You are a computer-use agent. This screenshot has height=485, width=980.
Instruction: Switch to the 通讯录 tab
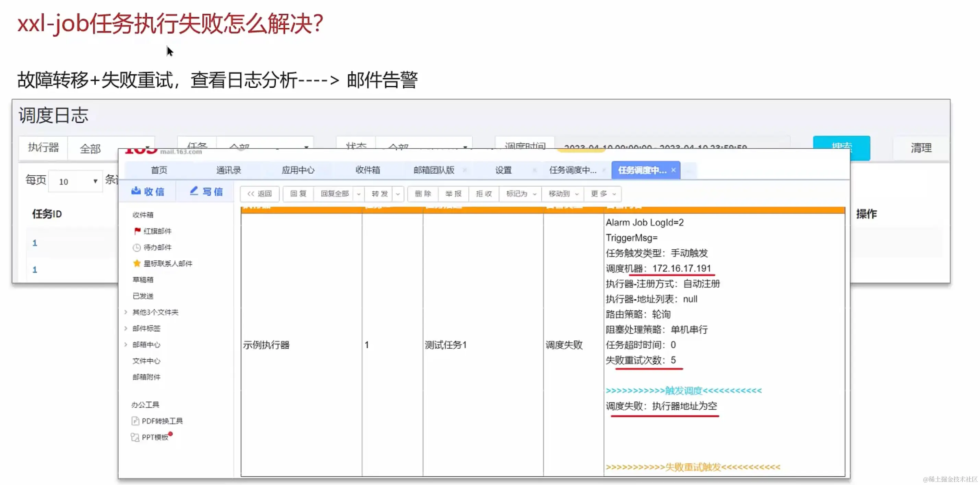(228, 170)
